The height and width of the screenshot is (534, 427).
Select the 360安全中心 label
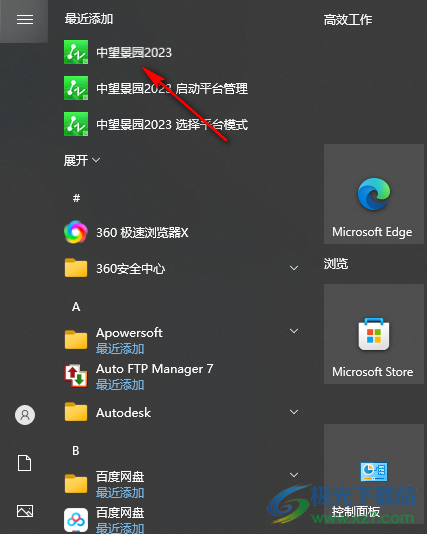(x=131, y=269)
